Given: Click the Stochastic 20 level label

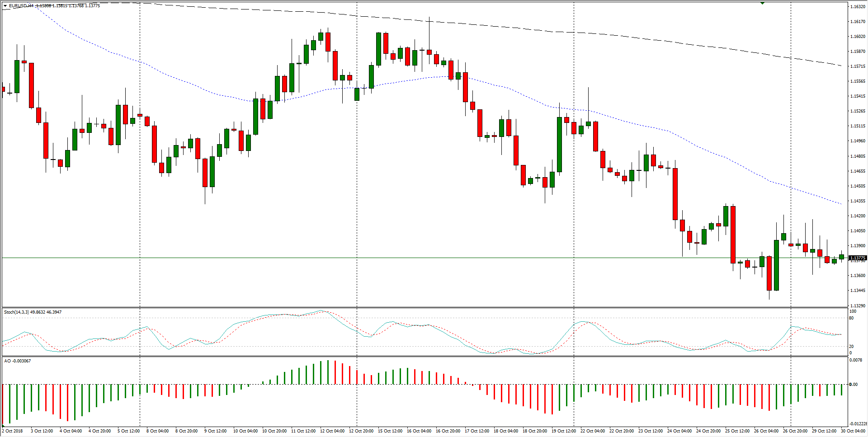Looking at the screenshot, I should pyautogui.click(x=851, y=347).
